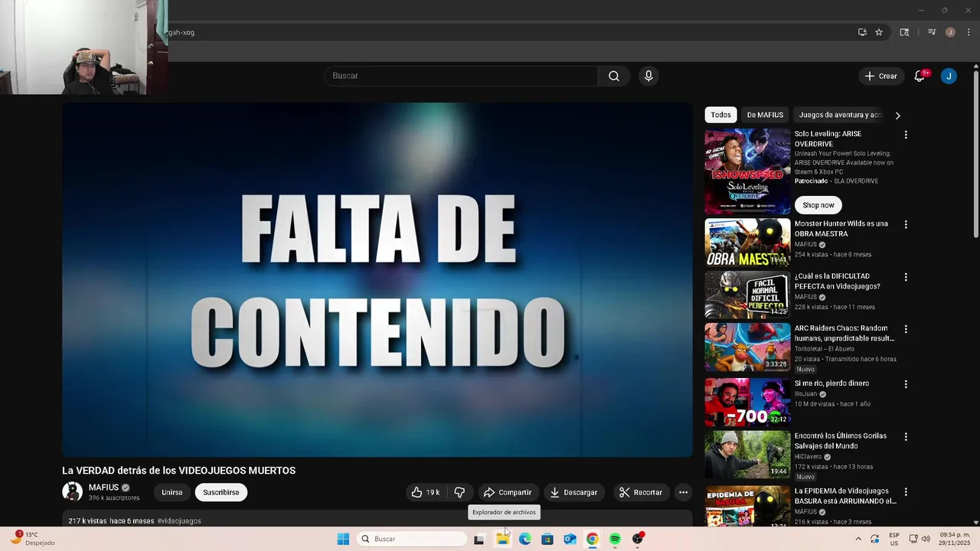Open File Explorer from taskbar

point(502,539)
